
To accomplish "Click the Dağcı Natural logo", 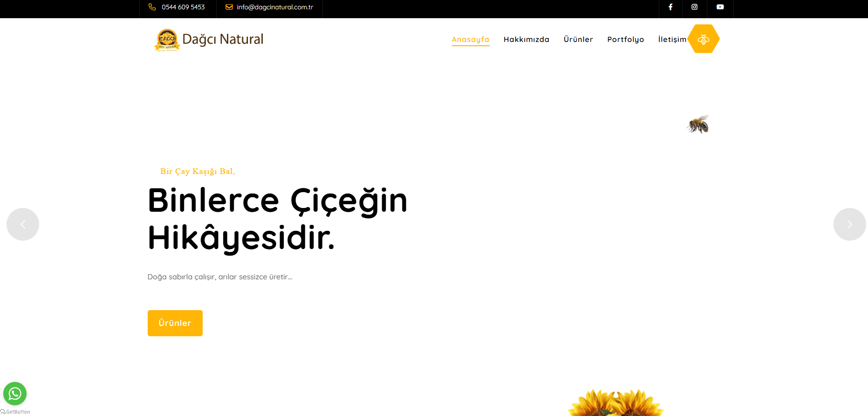I will [x=209, y=40].
